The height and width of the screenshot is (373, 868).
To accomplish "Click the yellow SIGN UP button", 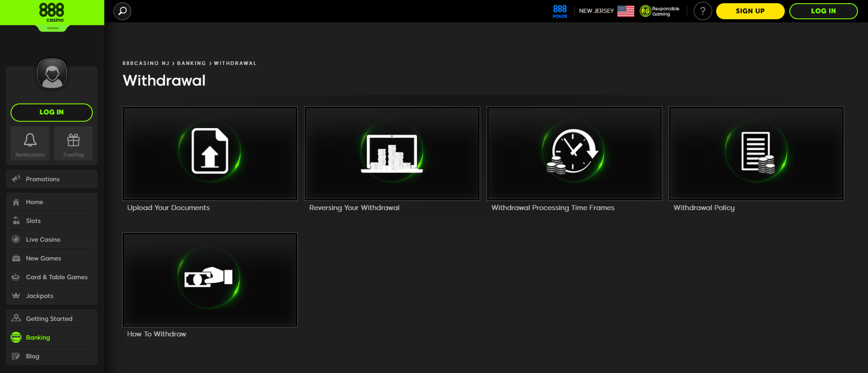I will 750,11.
